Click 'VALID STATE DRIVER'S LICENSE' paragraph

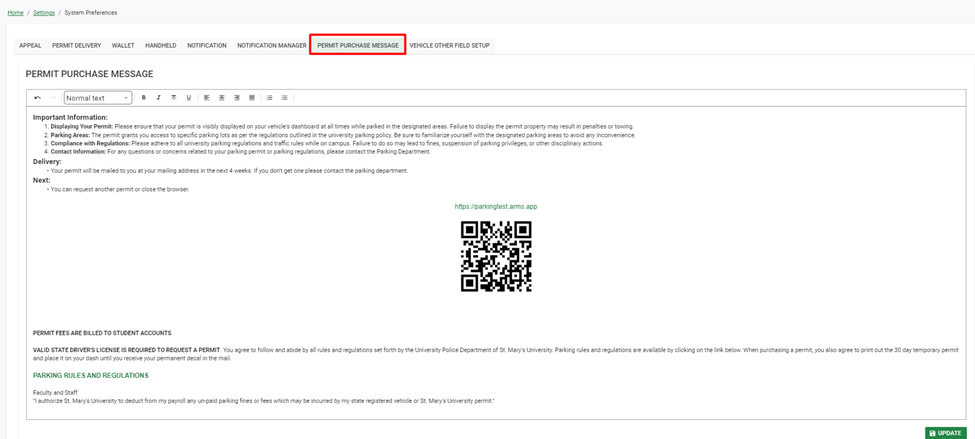coord(496,354)
